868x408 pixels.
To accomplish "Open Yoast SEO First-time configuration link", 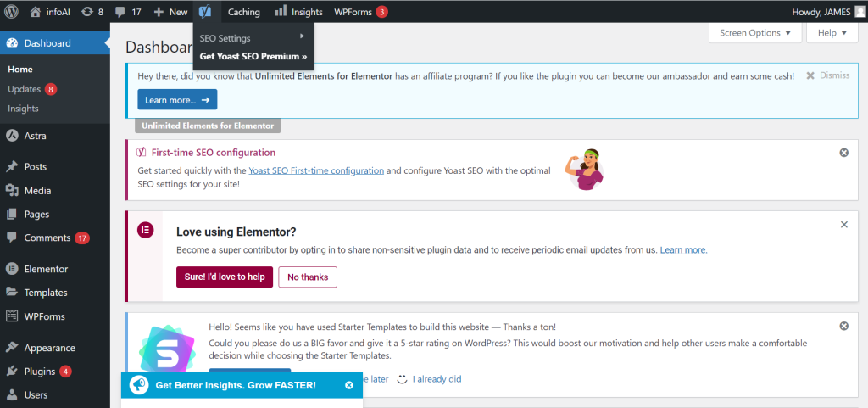I will [x=316, y=170].
